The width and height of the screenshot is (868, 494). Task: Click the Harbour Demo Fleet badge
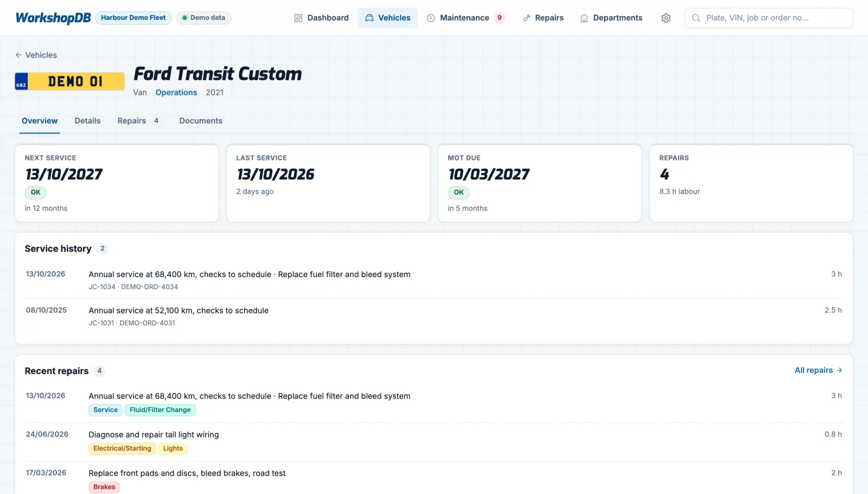(133, 18)
